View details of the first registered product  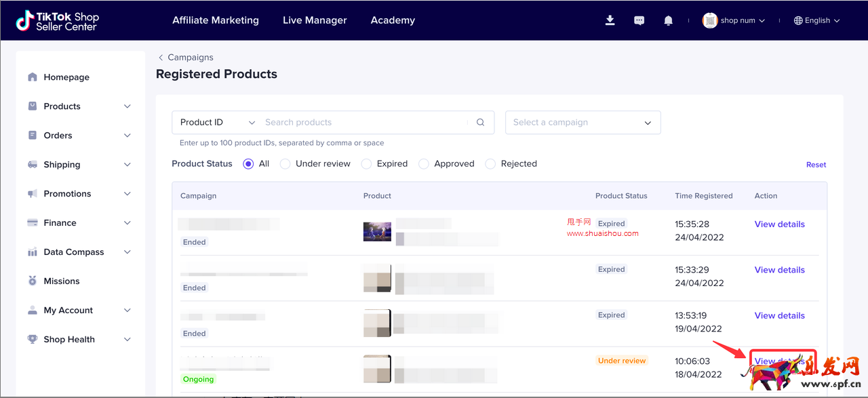779,224
